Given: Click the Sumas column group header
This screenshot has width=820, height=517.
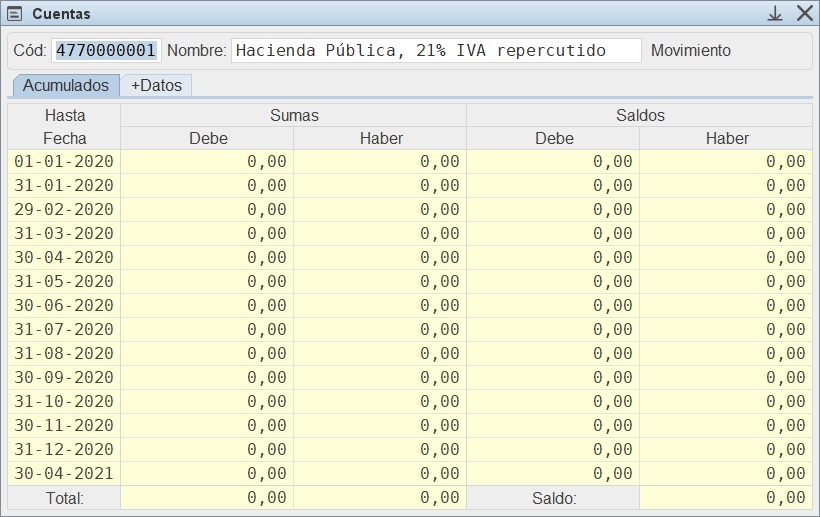Looking at the screenshot, I should tap(294, 115).
